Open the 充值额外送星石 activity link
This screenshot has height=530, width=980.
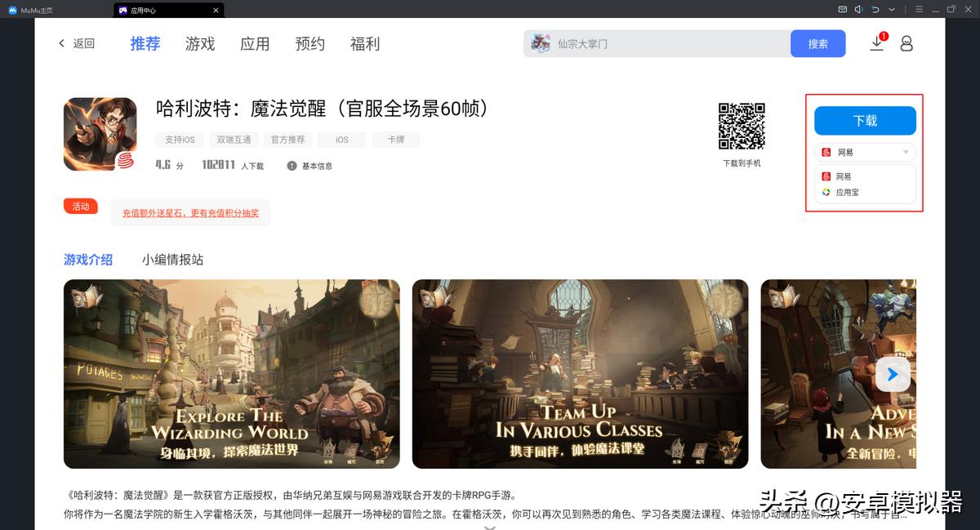click(x=190, y=212)
